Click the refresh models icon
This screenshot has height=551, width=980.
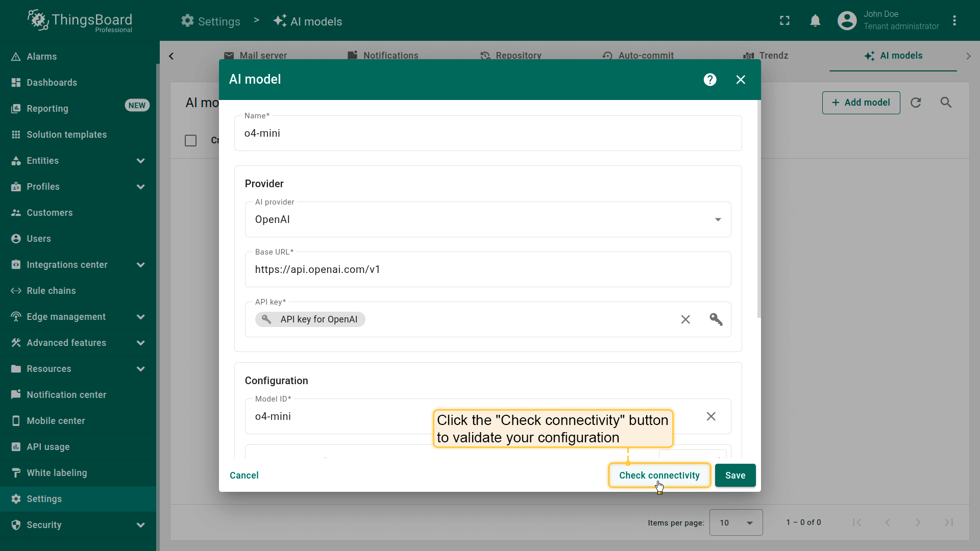pos(916,103)
